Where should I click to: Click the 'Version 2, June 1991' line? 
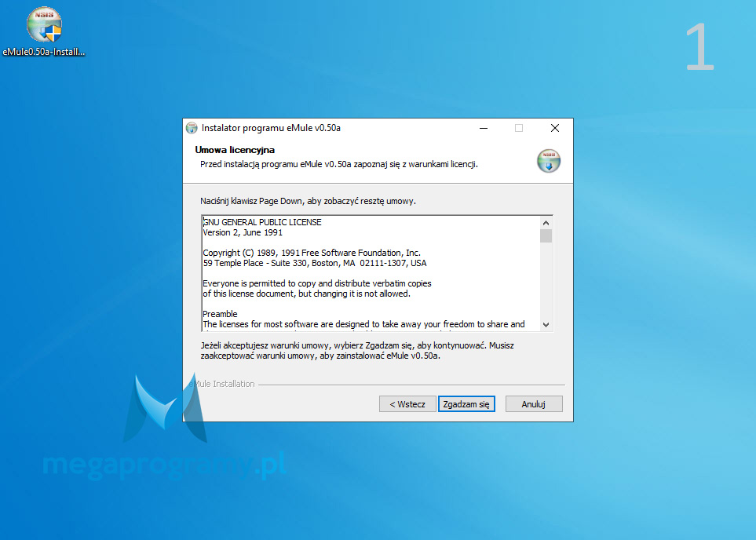(x=243, y=232)
